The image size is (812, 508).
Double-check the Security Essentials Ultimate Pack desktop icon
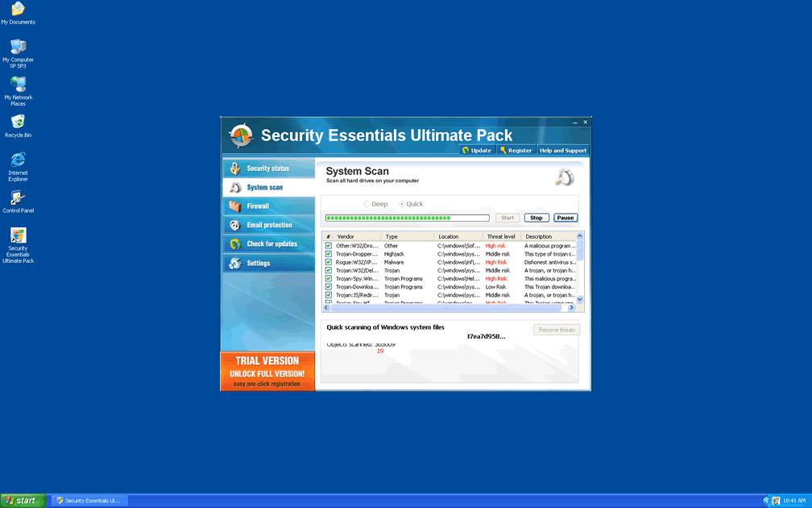(18, 236)
